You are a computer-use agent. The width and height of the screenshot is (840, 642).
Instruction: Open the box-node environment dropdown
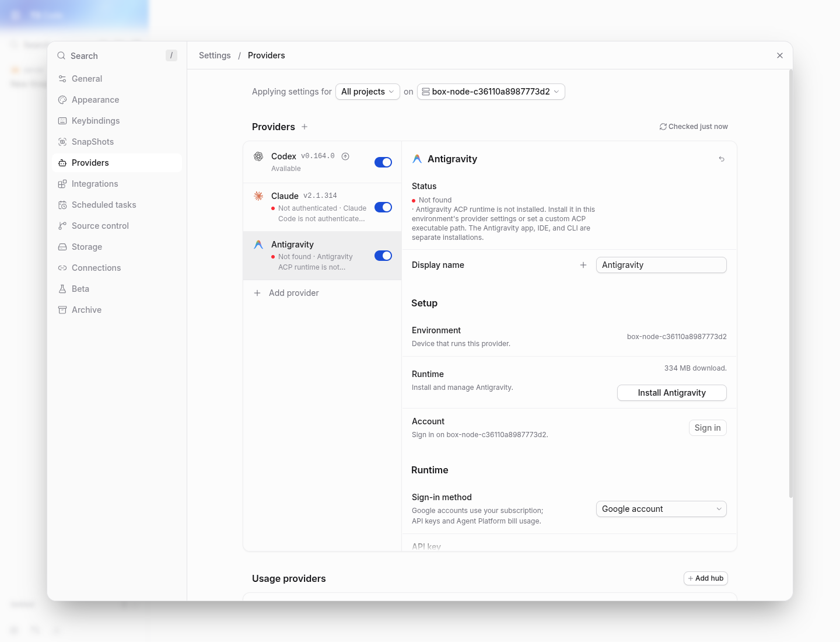(x=491, y=92)
